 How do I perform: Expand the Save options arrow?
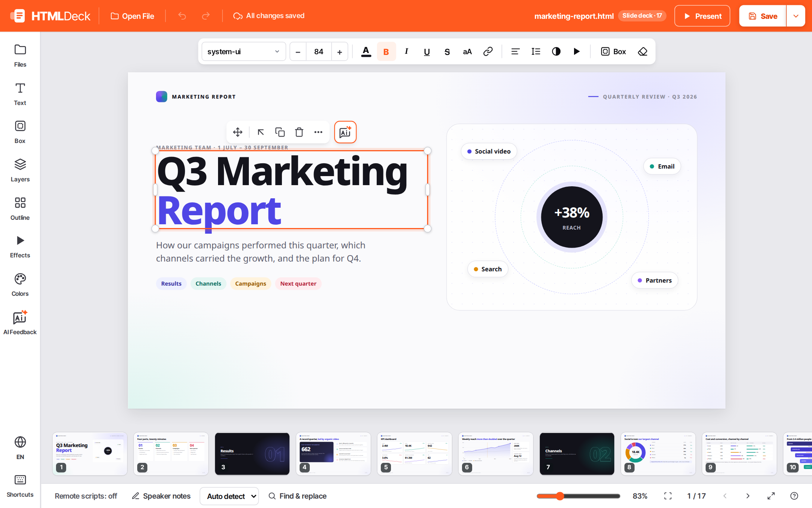pyautogui.click(x=796, y=16)
